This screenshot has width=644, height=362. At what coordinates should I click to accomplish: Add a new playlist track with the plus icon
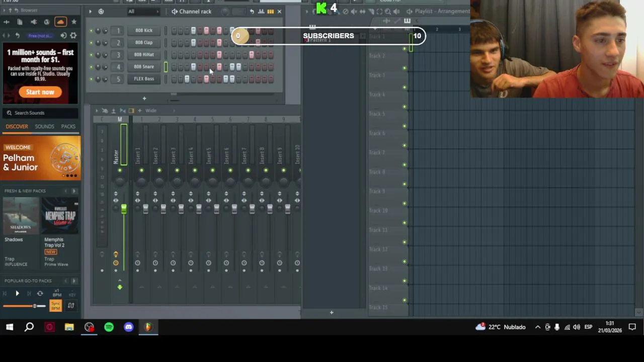point(332,313)
